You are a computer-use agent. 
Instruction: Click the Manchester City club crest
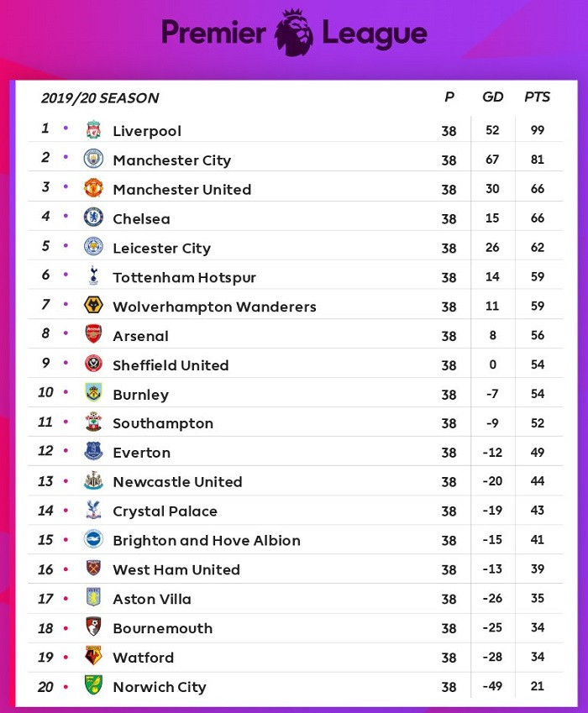(93, 159)
